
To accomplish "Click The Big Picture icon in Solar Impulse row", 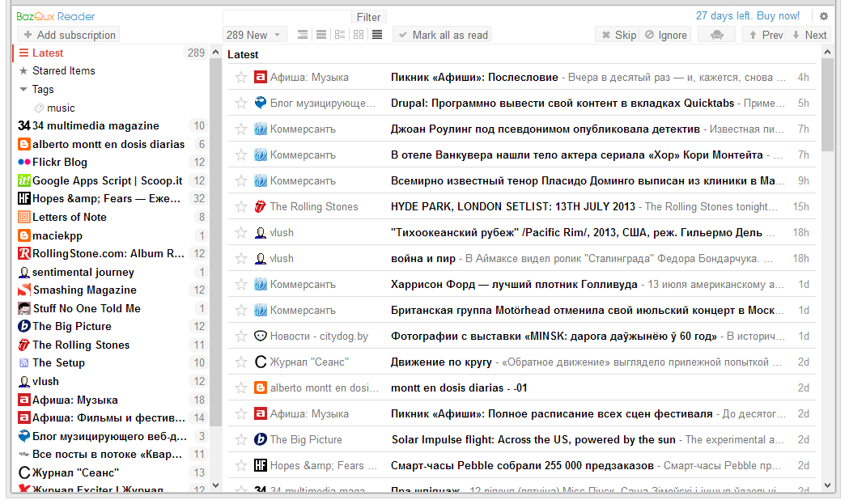I will pyautogui.click(x=261, y=439).
